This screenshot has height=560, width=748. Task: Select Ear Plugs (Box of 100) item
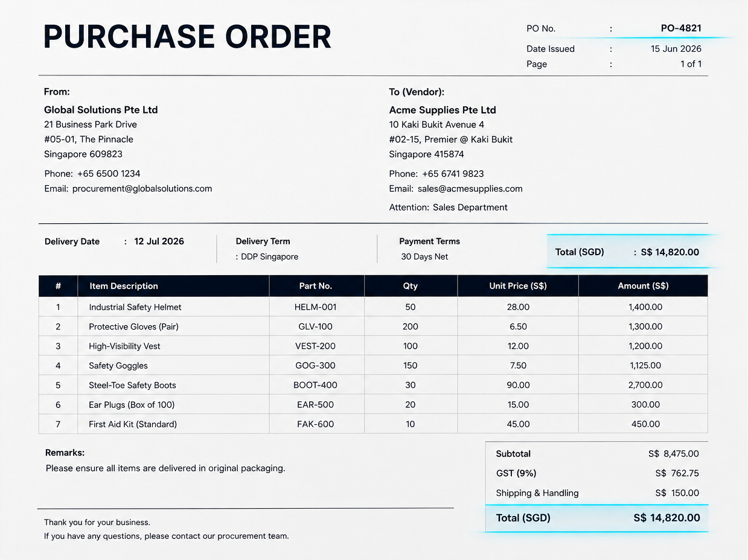pyautogui.click(x=132, y=405)
